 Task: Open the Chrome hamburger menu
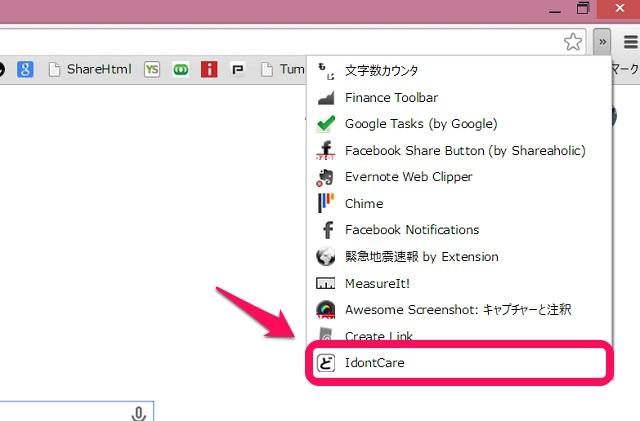tap(630, 42)
